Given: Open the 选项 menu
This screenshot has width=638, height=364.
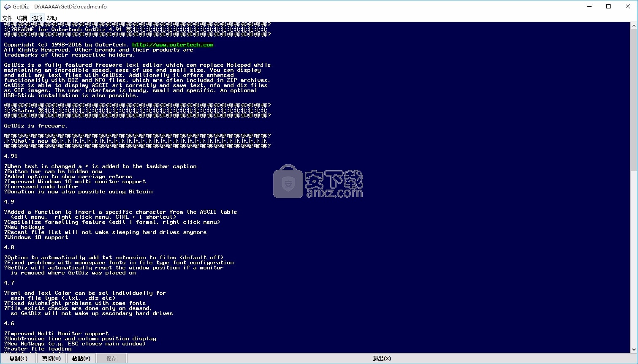Looking at the screenshot, I should [37, 18].
